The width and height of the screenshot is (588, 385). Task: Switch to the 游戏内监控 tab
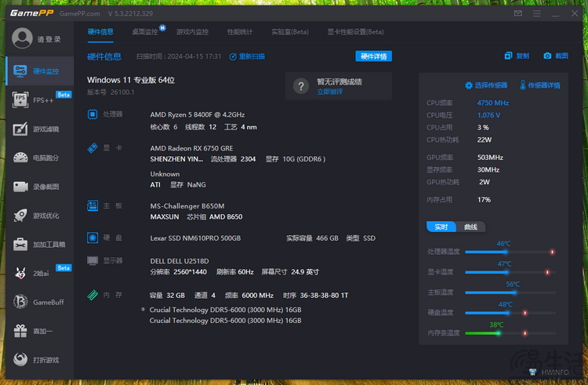tap(192, 32)
